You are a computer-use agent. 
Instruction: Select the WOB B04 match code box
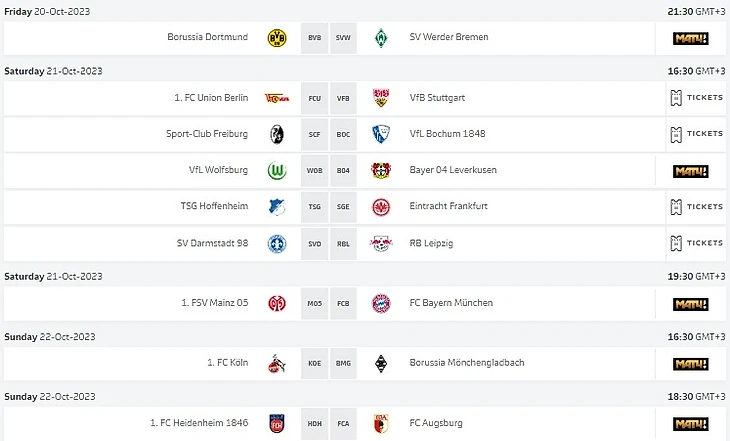click(x=329, y=171)
